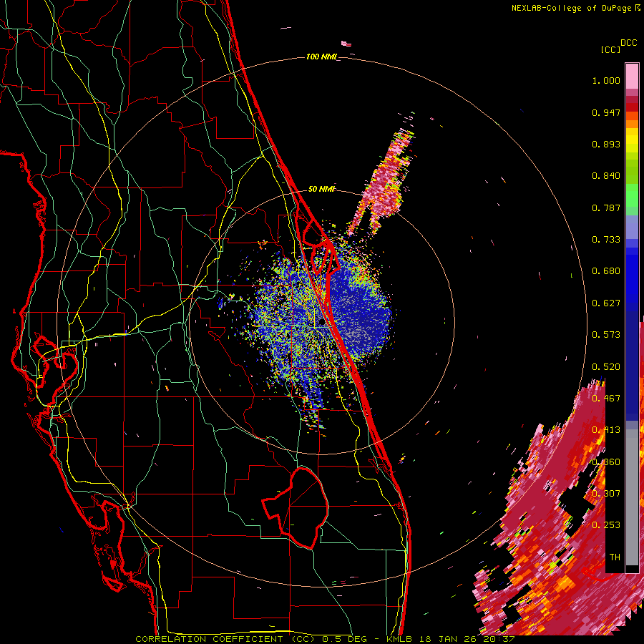Click the "0.253" scale value

[606, 525]
